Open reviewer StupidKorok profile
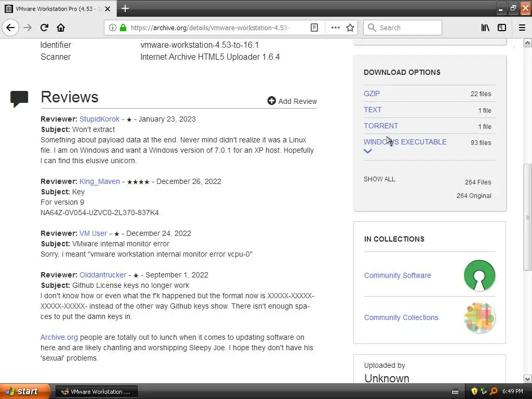This screenshot has height=399, width=532. click(99, 119)
